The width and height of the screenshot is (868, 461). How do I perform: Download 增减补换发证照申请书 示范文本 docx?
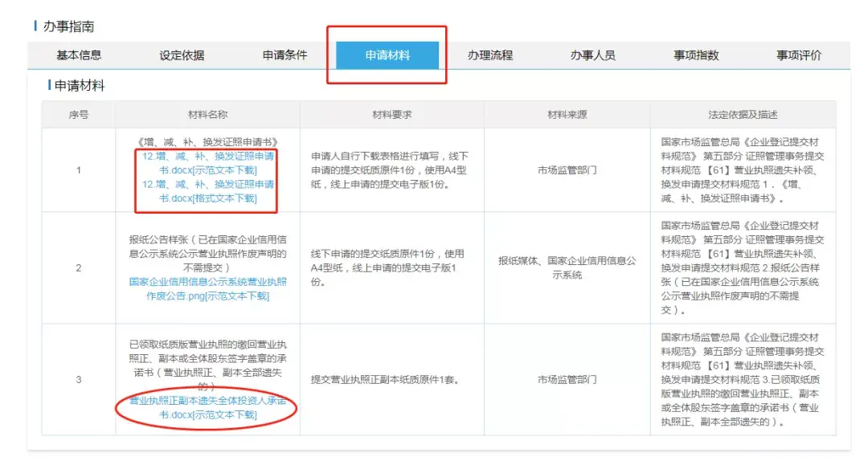207,163
